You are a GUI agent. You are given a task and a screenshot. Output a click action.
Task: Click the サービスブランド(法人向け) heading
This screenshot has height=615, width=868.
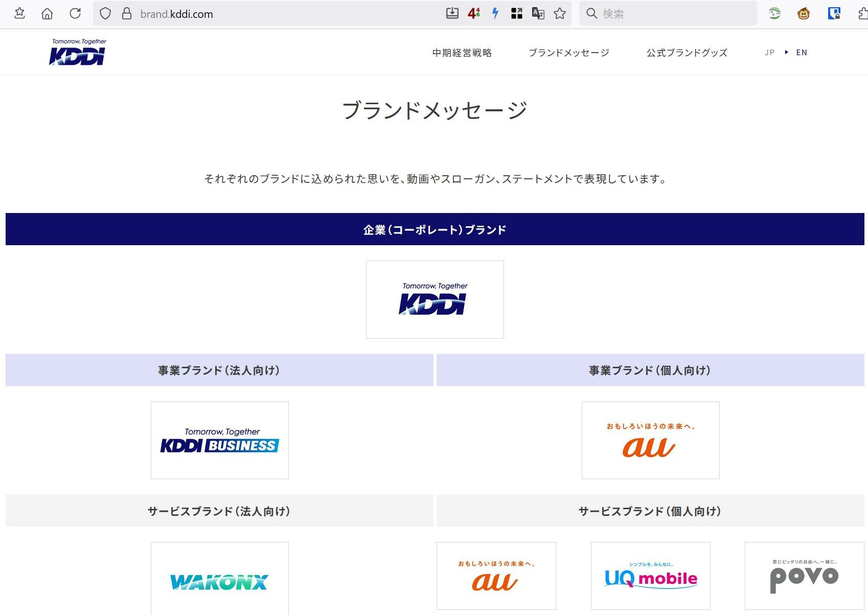click(x=219, y=511)
